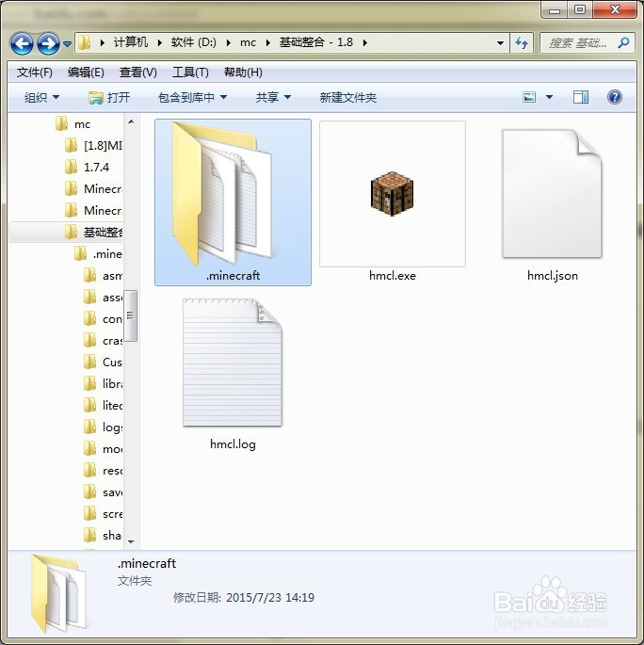Image resolution: width=644 pixels, height=645 pixels.
Task: Click the blue help question mark icon
Action: click(x=615, y=98)
